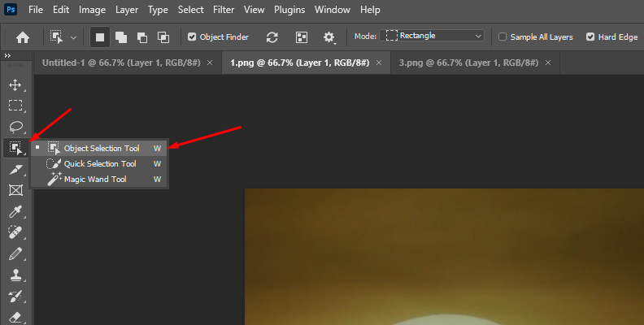Click the Show All Objects icon
This screenshot has height=325, width=644.
(x=302, y=37)
